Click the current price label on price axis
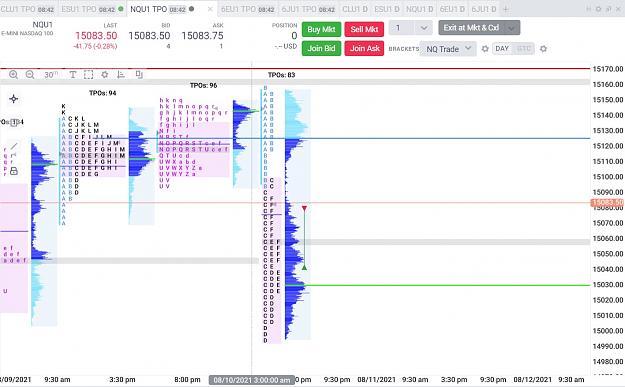The height and width of the screenshot is (387, 625). 607,203
